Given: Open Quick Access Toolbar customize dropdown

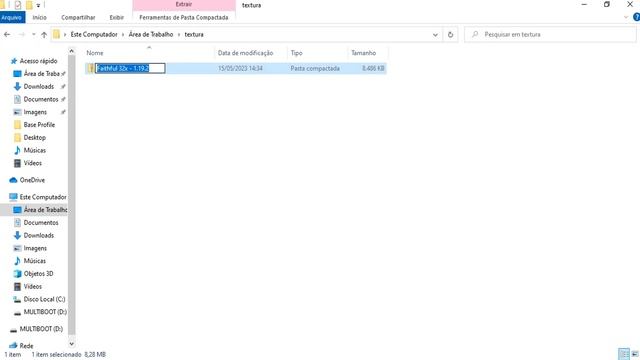Looking at the screenshot, I should [38, 5].
